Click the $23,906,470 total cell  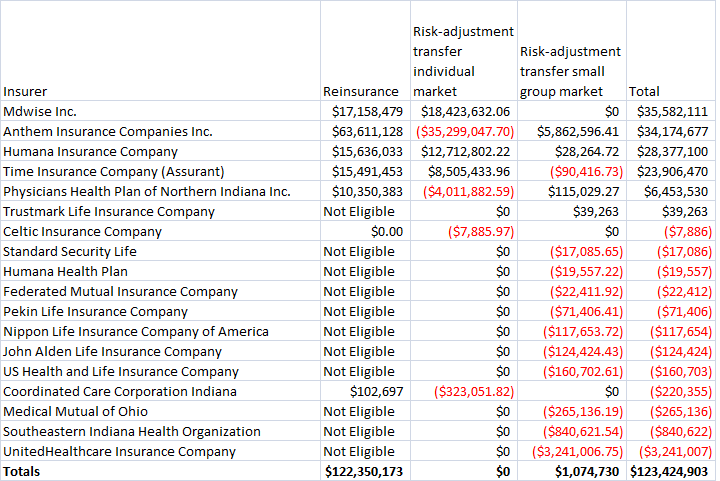pos(670,171)
